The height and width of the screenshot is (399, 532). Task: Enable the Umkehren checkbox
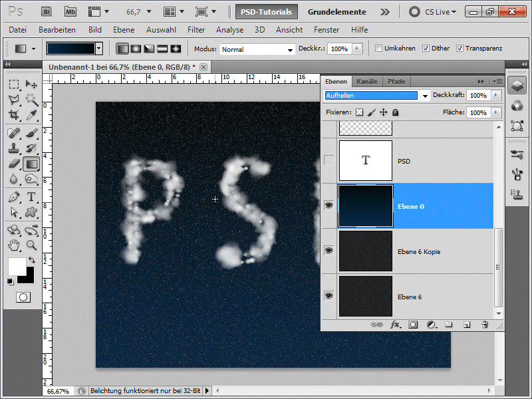(378, 49)
